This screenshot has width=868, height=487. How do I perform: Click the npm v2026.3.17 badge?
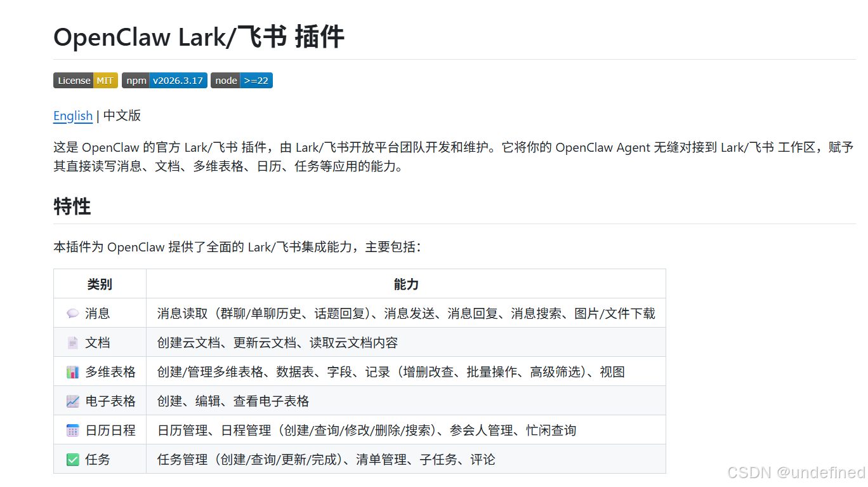pos(164,81)
